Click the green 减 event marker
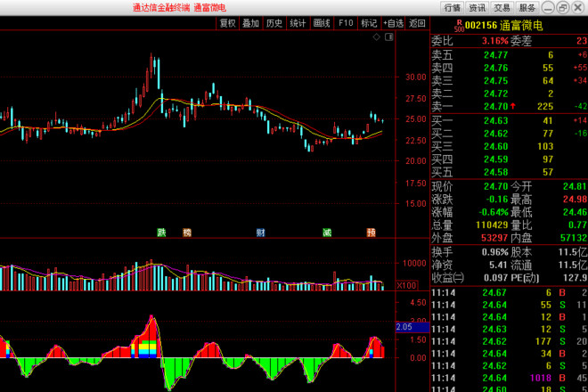 coord(327,233)
